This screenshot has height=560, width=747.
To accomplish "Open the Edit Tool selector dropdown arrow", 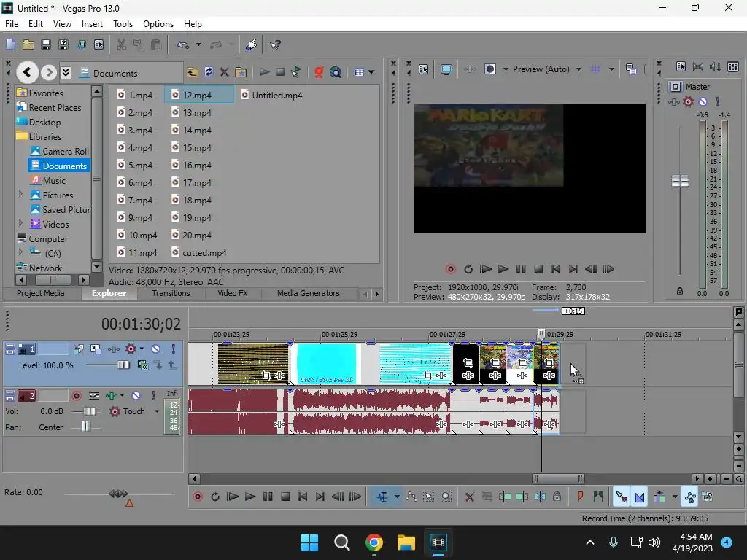I will tap(397, 497).
